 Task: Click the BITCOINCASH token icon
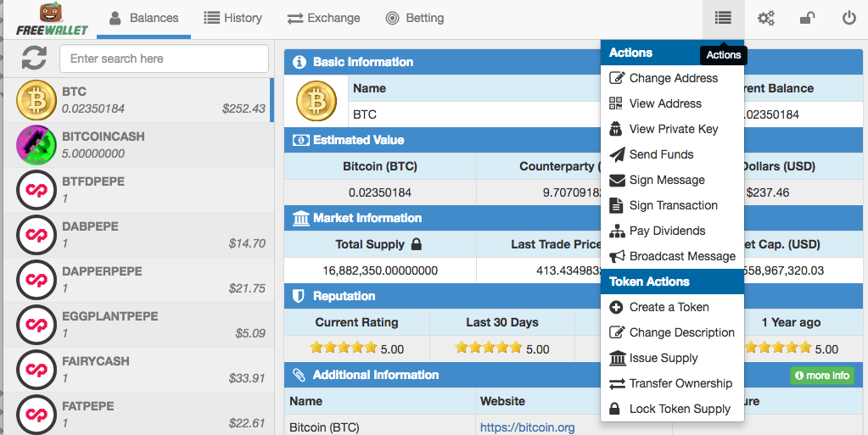click(x=36, y=145)
